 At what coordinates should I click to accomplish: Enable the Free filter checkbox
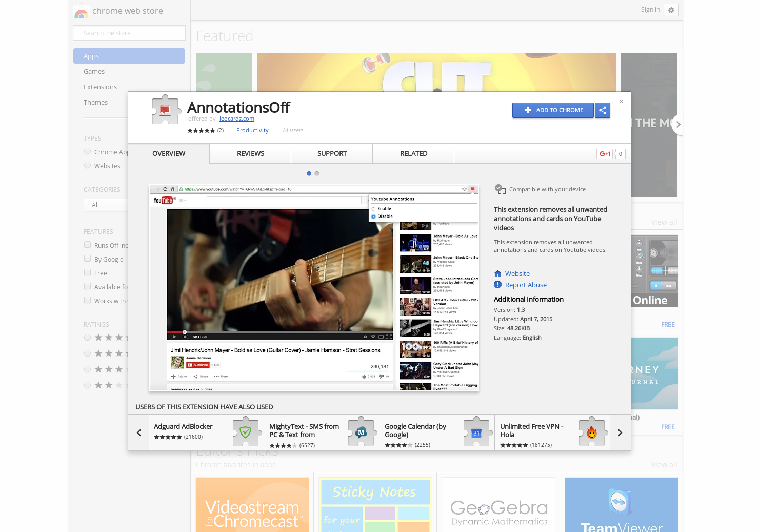click(87, 272)
